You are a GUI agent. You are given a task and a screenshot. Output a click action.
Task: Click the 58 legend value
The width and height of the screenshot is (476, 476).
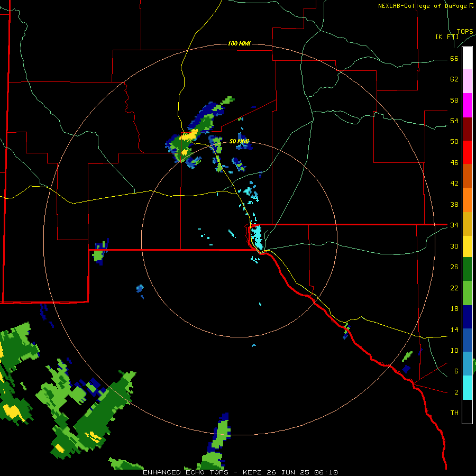[x=454, y=100]
